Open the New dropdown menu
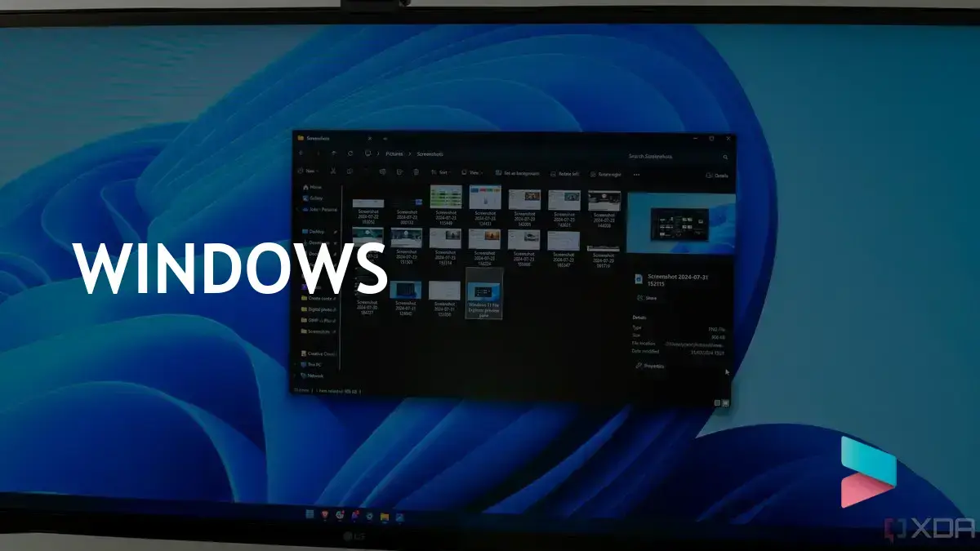 309,171
